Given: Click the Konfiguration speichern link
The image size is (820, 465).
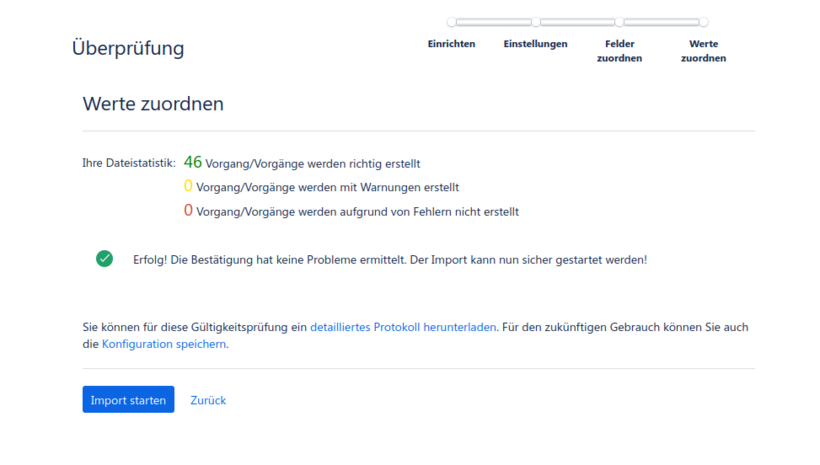Looking at the screenshot, I should coord(164,344).
